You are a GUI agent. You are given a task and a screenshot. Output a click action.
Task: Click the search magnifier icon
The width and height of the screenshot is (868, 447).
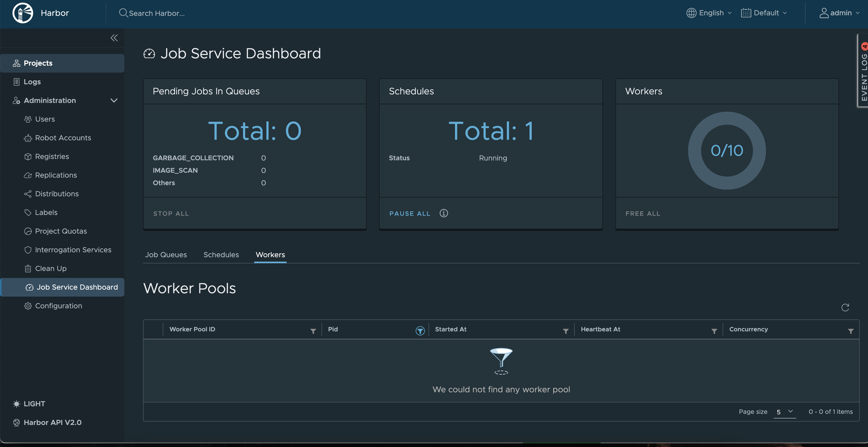point(123,13)
